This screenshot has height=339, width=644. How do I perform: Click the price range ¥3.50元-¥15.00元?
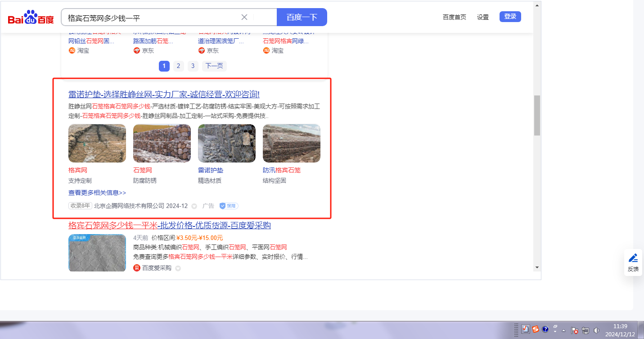[199, 238]
